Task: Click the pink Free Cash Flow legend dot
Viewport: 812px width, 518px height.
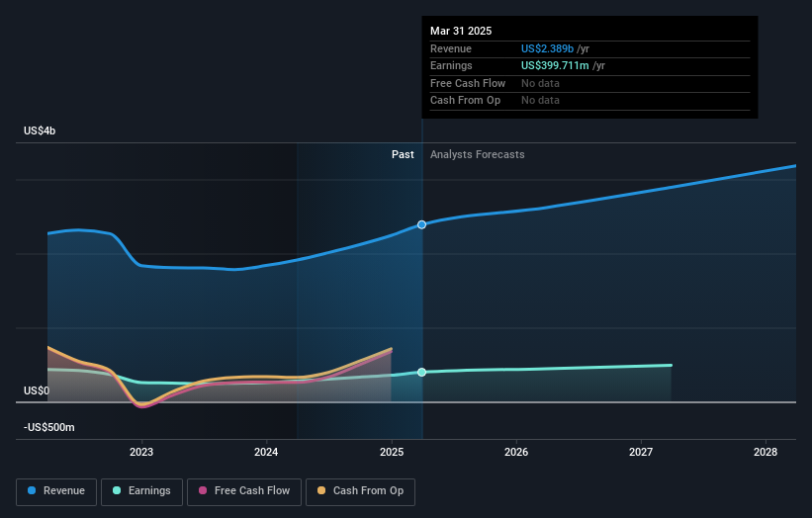Action: (x=203, y=490)
